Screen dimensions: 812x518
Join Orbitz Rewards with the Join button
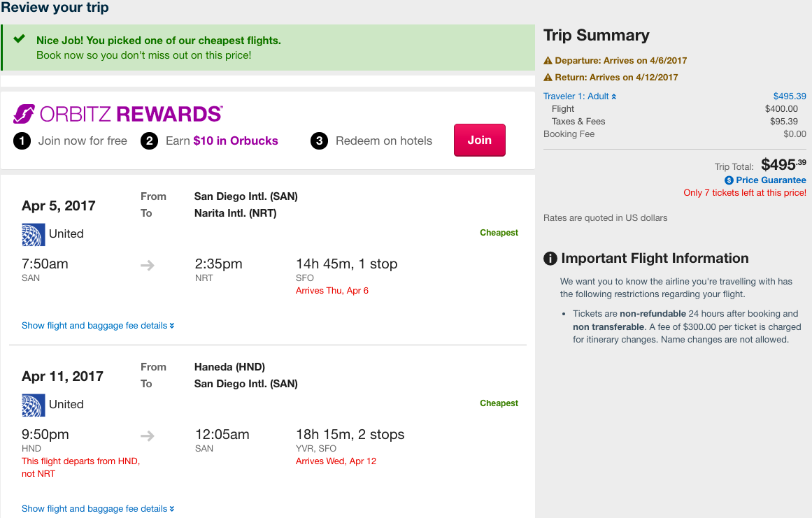[x=480, y=141]
